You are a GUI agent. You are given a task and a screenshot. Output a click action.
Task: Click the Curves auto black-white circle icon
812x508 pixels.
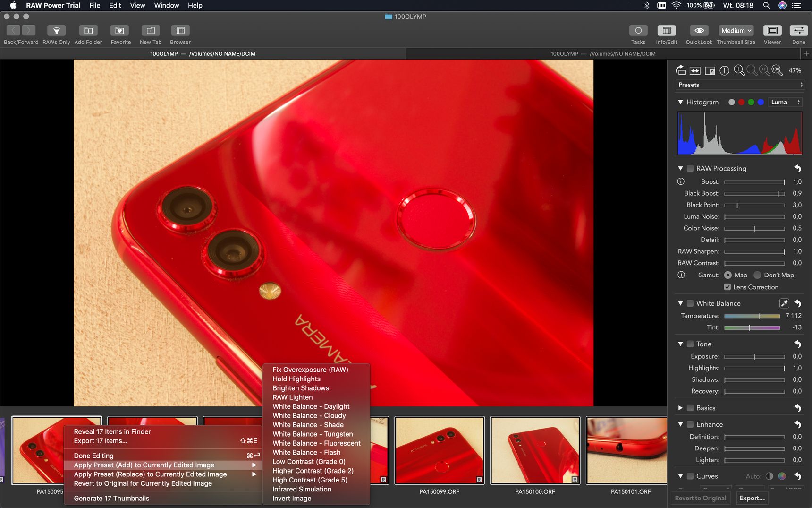770,476
